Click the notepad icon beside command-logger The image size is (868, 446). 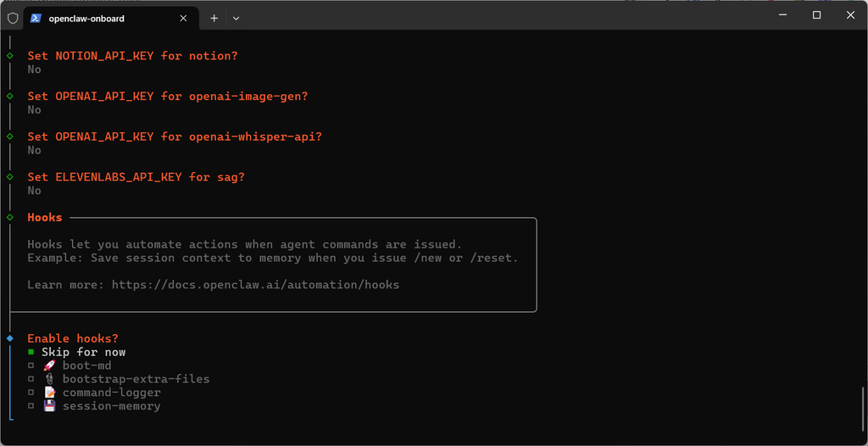48,393
